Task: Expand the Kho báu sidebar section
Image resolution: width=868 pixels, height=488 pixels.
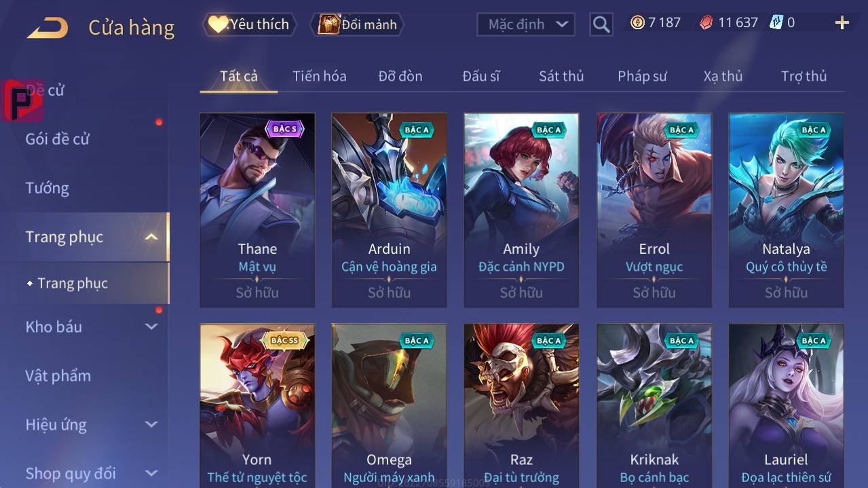Action: (x=151, y=326)
